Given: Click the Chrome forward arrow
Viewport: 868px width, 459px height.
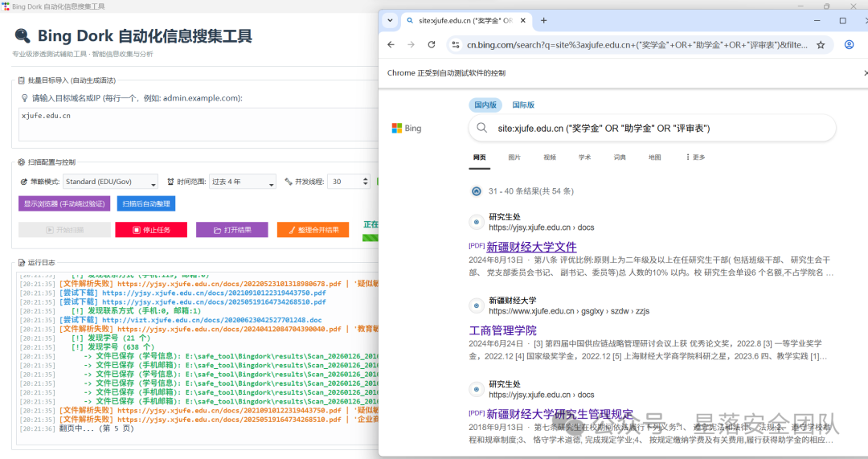Looking at the screenshot, I should pyautogui.click(x=411, y=45).
